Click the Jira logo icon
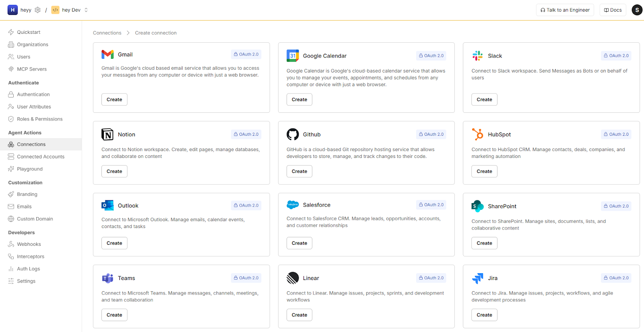 (x=478, y=278)
